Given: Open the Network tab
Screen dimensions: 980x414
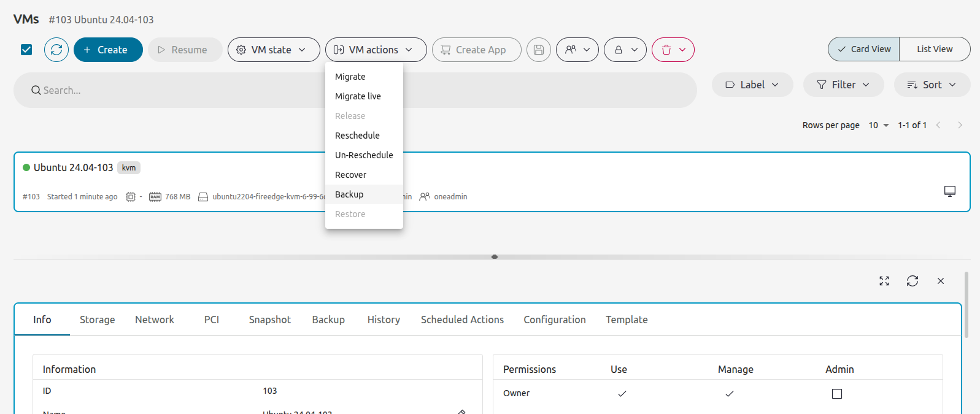Looking at the screenshot, I should click(155, 320).
